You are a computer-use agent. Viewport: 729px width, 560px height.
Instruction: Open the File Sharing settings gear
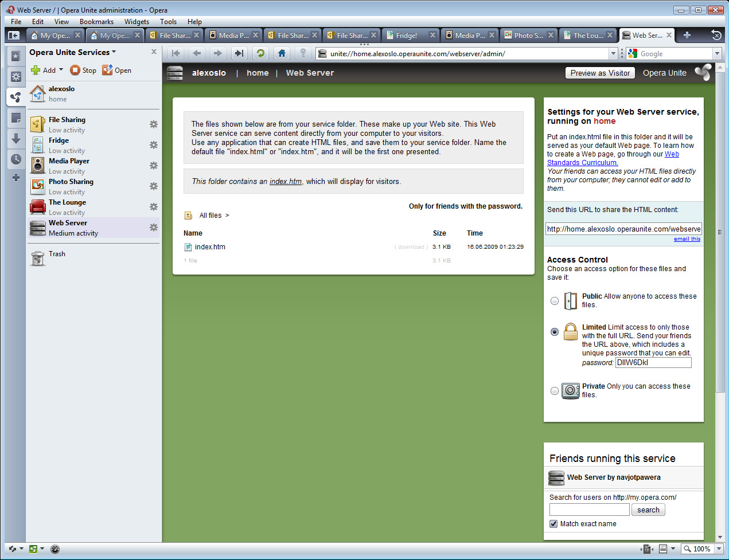point(154,124)
